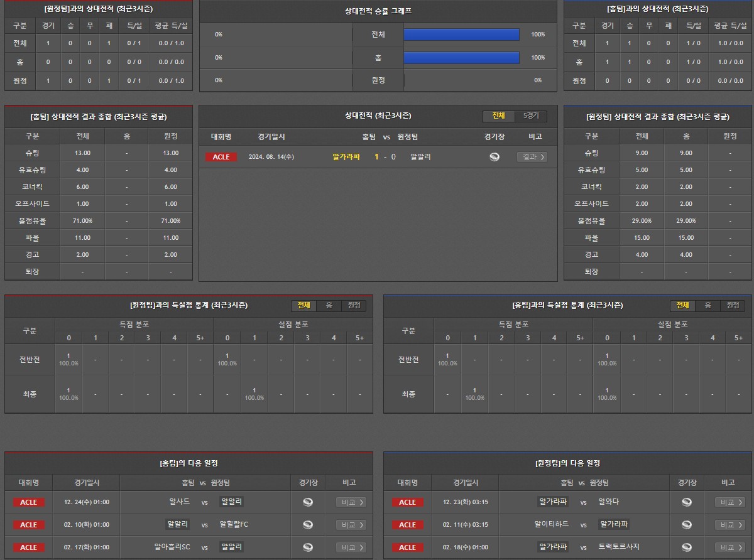Click the blue 전체 win-rate bar
Screen dimensions: 754x560
point(461,35)
